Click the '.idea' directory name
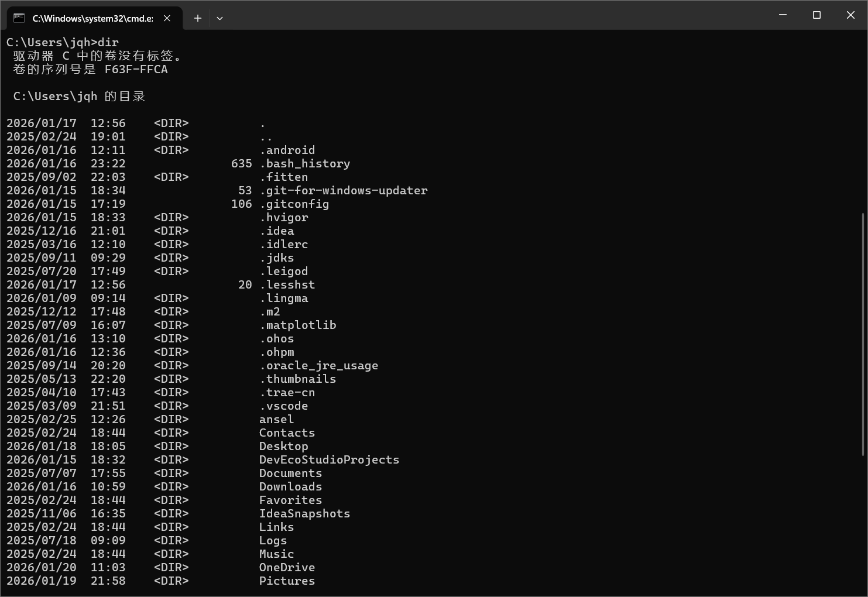Viewport: 868px width, 597px height. pyautogui.click(x=277, y=231)
